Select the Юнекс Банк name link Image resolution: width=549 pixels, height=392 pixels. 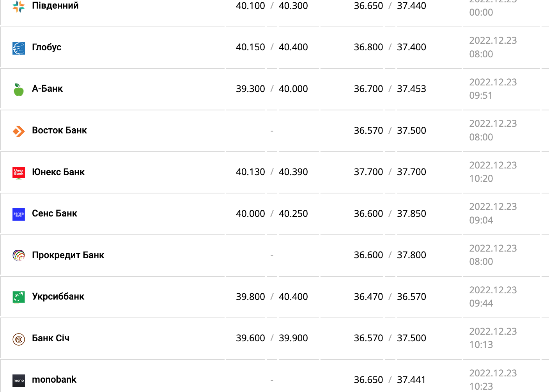[58, 172]
